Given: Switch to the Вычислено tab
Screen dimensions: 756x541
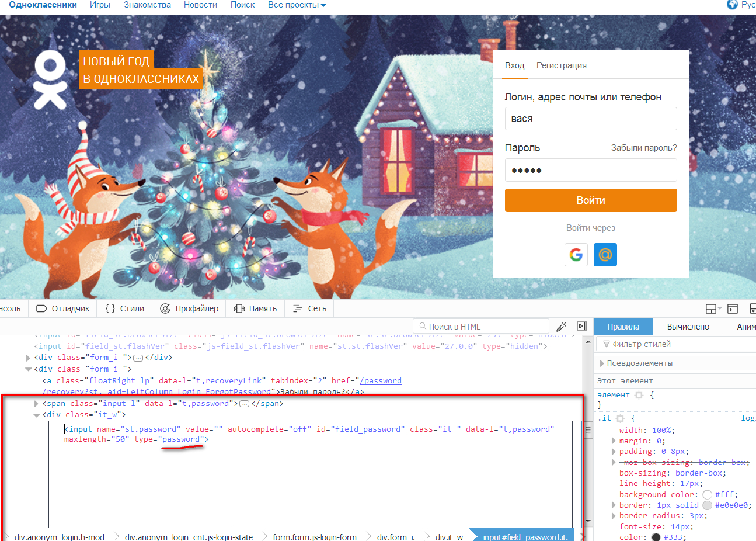Looking at the screenshot, I should click(x=688, y=327).
